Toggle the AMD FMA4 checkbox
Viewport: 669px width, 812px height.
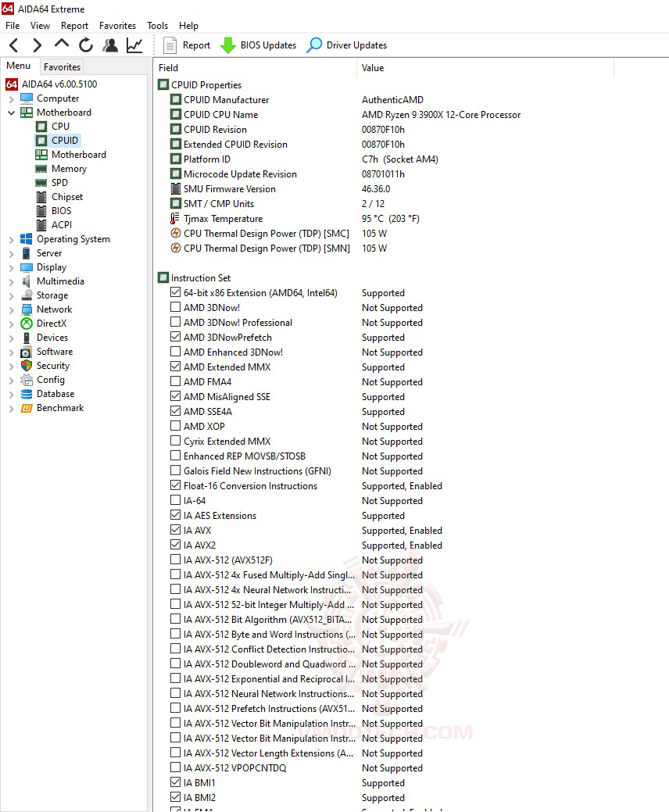click(x=176, y=381)
